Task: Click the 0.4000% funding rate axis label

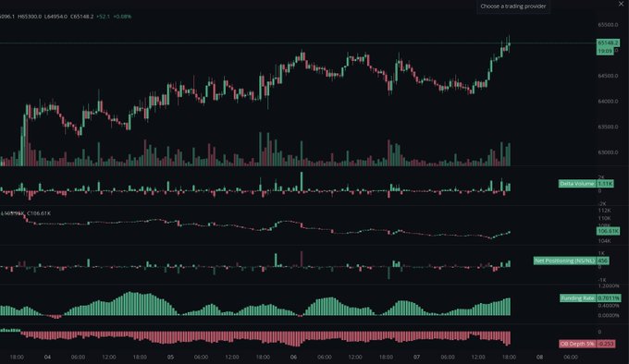Action: tap(609, 306)
